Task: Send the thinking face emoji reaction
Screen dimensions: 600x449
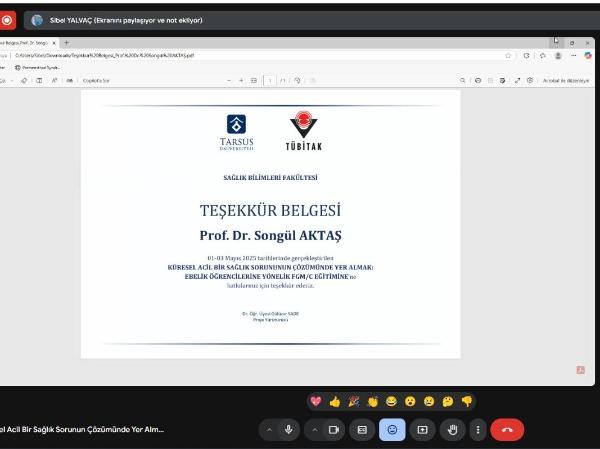Action: point(448,401)
